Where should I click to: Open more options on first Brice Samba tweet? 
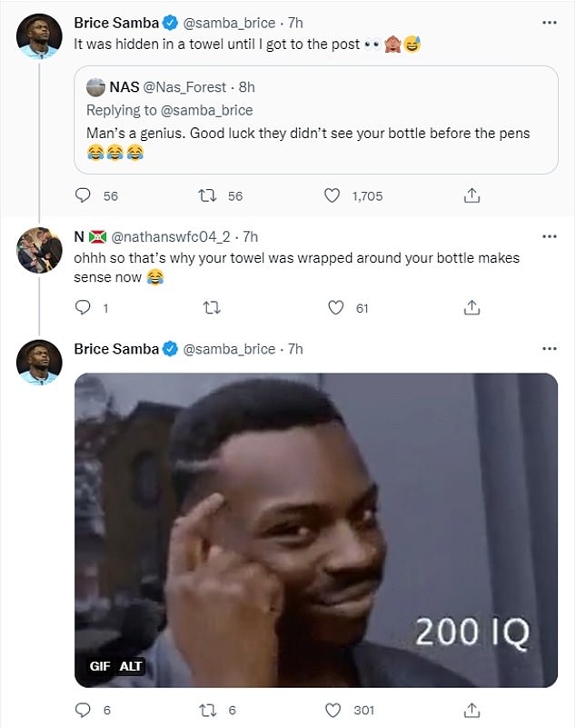(550, 23)
